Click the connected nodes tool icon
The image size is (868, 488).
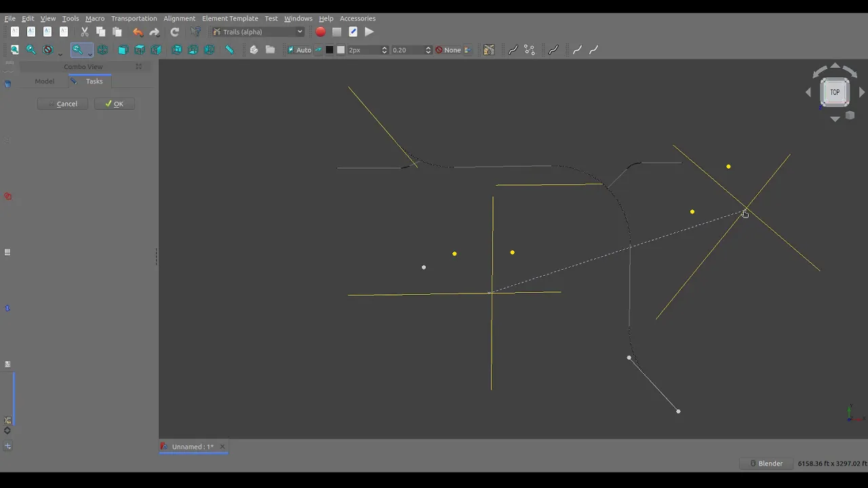tap(530, 50)
